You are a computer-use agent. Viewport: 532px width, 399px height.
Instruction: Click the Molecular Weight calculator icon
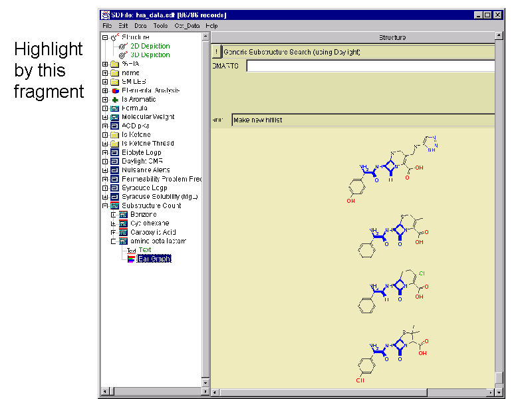115,117
